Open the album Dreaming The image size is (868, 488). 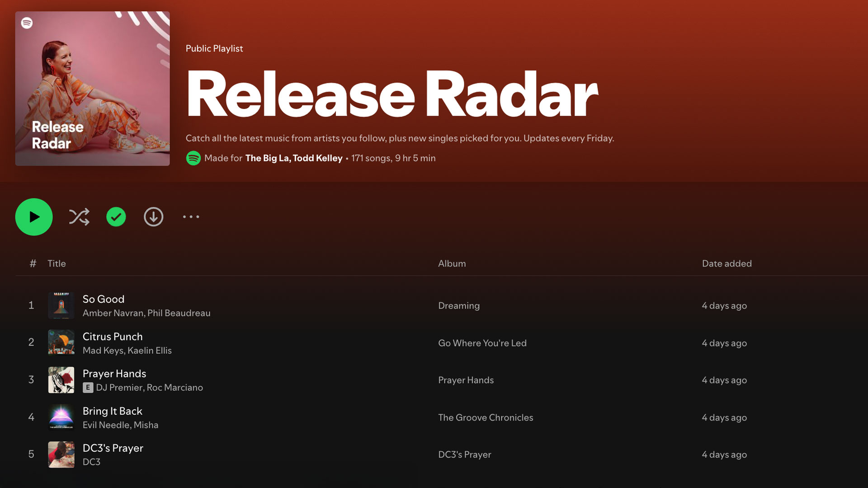click(x=459, y=306)
